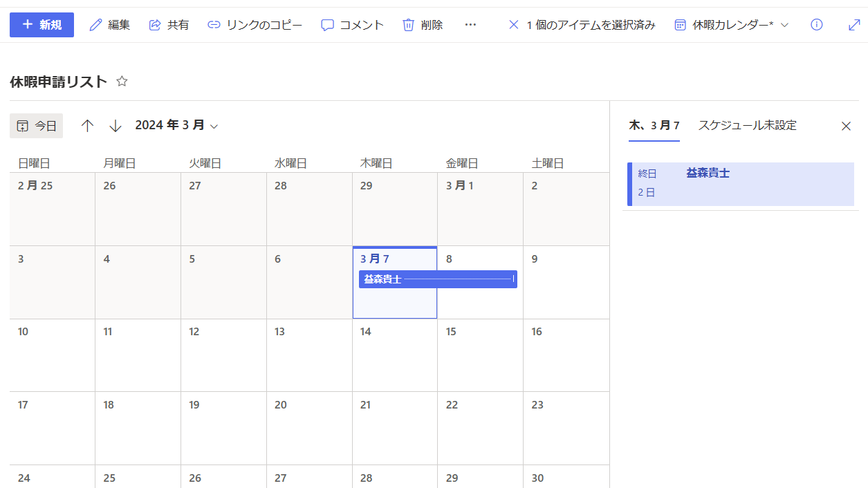The image size is (868, 488).
Task: Click day 30 in the last row
Action: tap(566, 477)
